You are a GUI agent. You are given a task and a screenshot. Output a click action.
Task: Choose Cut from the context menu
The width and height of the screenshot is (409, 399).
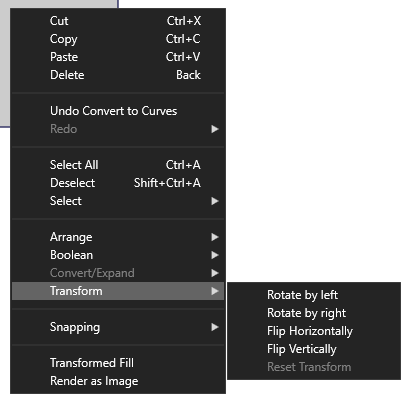click(118, 21)
